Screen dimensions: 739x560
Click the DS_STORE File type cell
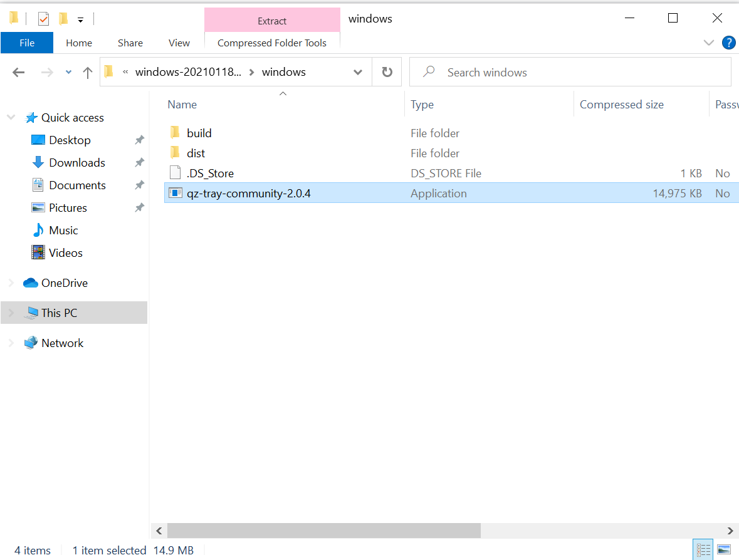(x=446, y=174)
